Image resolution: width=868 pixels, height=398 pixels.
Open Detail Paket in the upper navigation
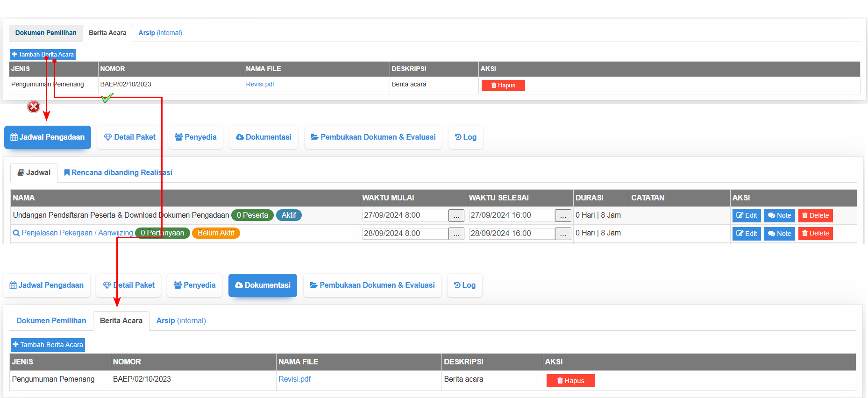click(129, 137)
